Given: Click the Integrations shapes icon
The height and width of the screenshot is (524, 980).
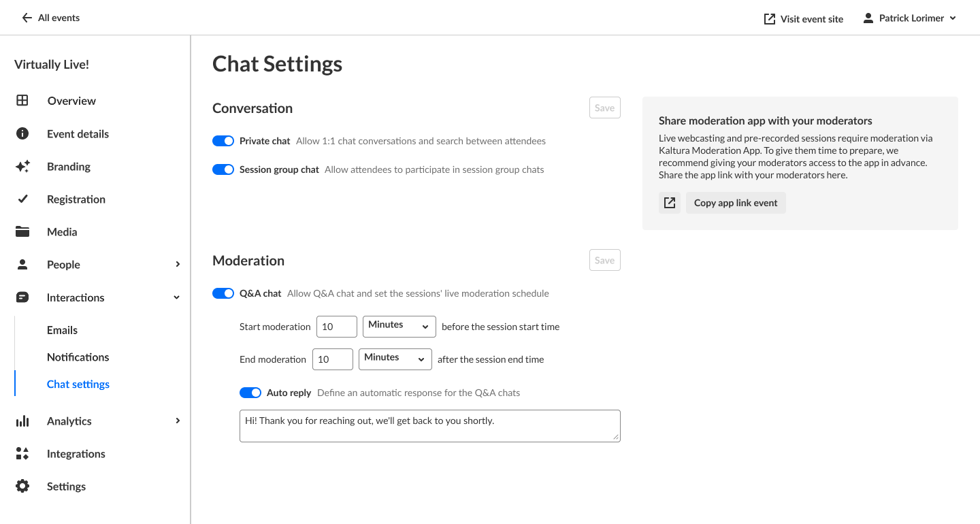Looking at the screenshot, I should (22, 454).
